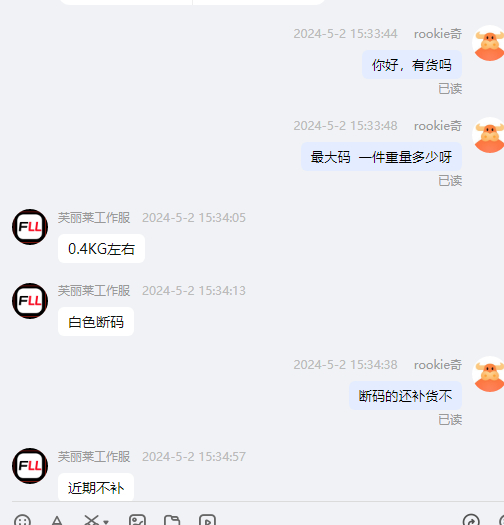Expand the screenshot tool dropdown arrow
The width and height of the screenshot is (504, 525).
tap(106, 522)
